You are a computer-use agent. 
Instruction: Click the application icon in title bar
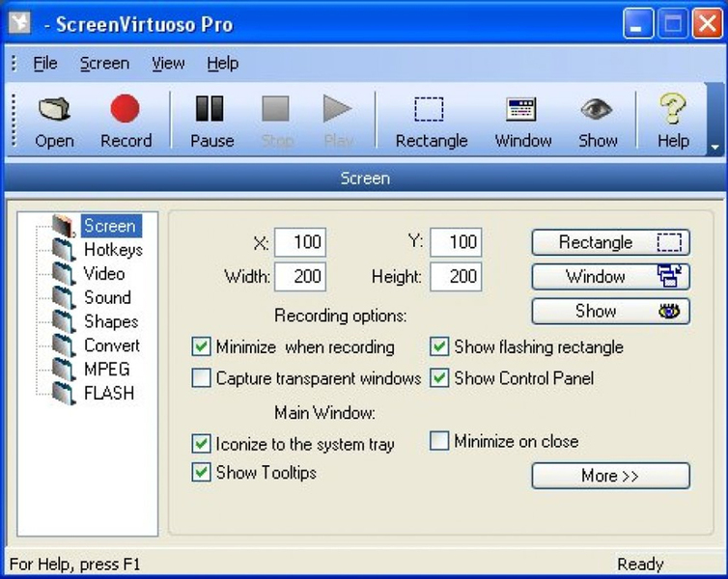point(19,22)
